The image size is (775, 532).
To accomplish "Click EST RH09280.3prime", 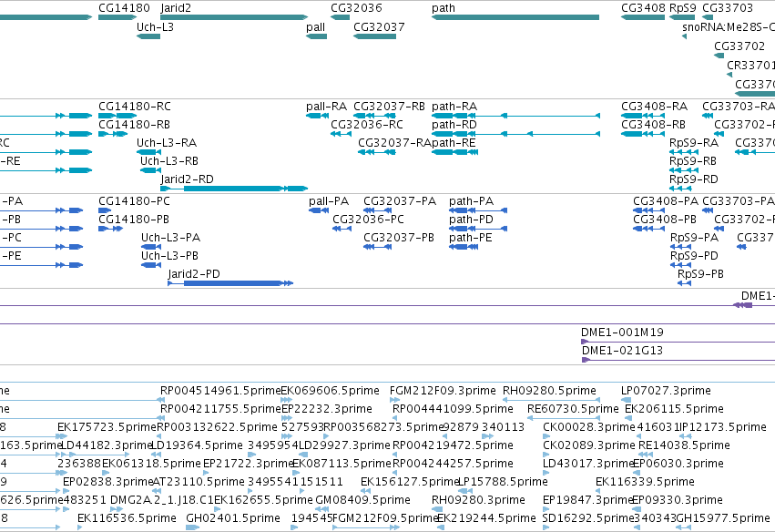I will point(478,500).
